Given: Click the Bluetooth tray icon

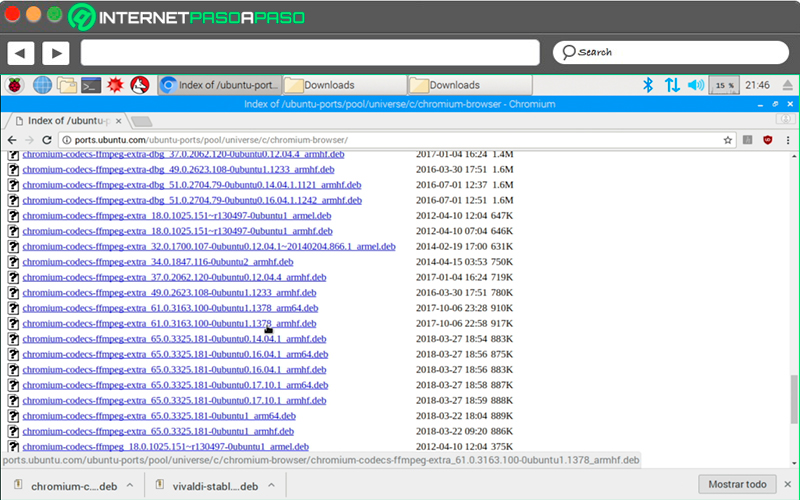Looking at the screenshot, I should [648, 85].
